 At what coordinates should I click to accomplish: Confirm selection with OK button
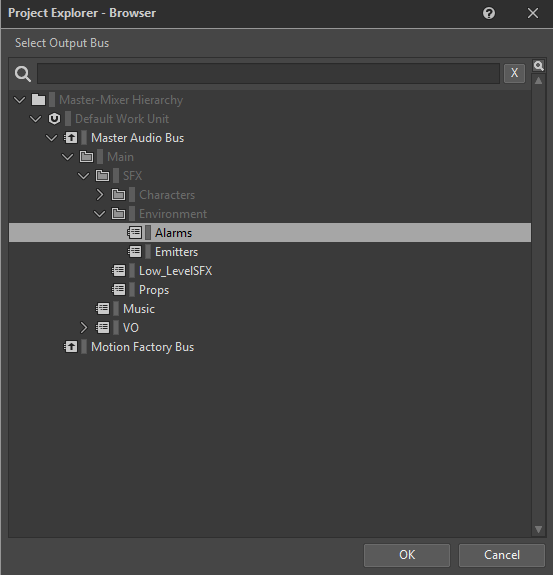[407, 555]
